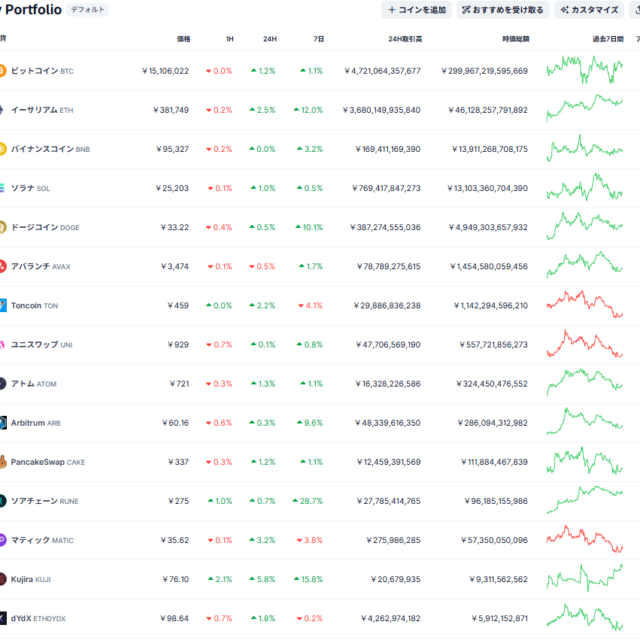
Task: Sort by 1H column header
Action: click(x=230, y=39)
